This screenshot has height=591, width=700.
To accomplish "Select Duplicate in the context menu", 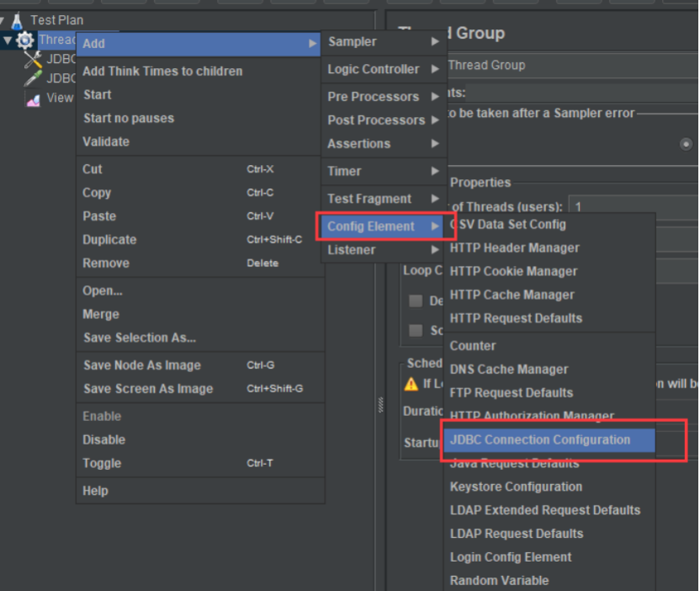I will pos(109,240).
